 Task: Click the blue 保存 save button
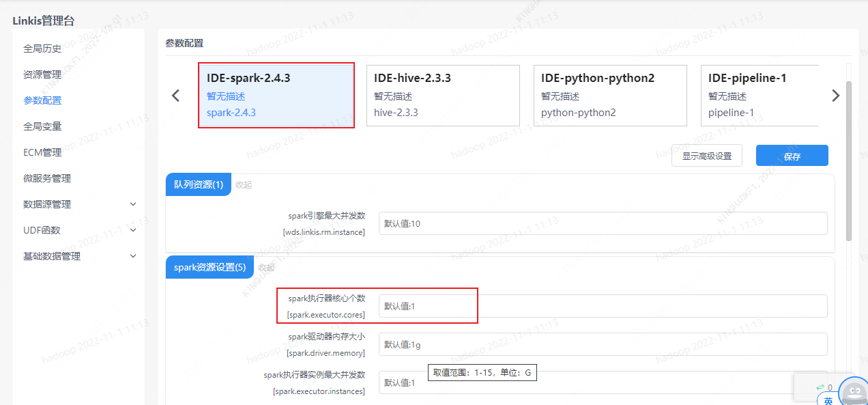point(792,155)
